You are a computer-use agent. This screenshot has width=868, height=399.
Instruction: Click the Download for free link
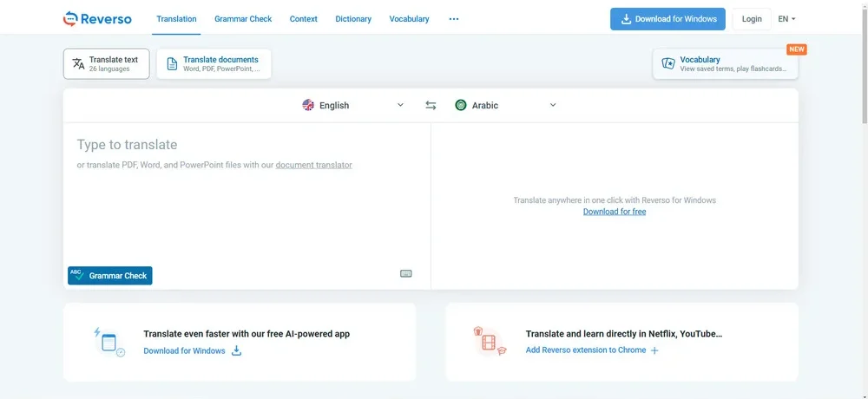pyautogui.click(x=614, y=212)
